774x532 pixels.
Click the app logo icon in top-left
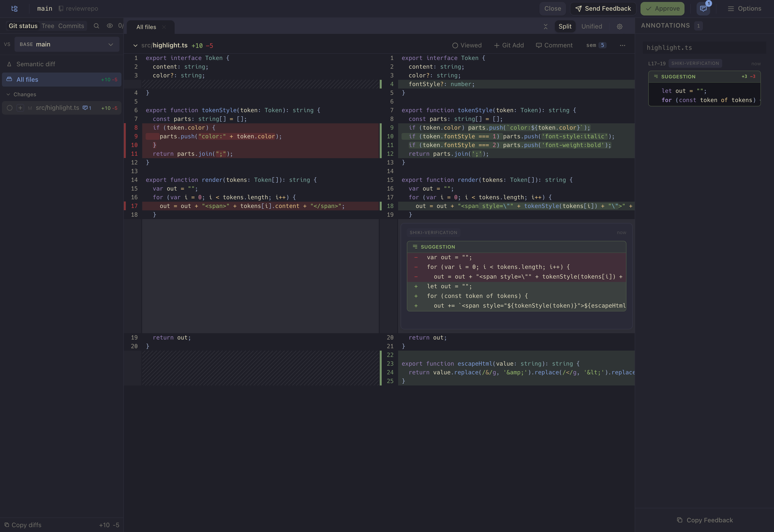(x=14, y=9)
